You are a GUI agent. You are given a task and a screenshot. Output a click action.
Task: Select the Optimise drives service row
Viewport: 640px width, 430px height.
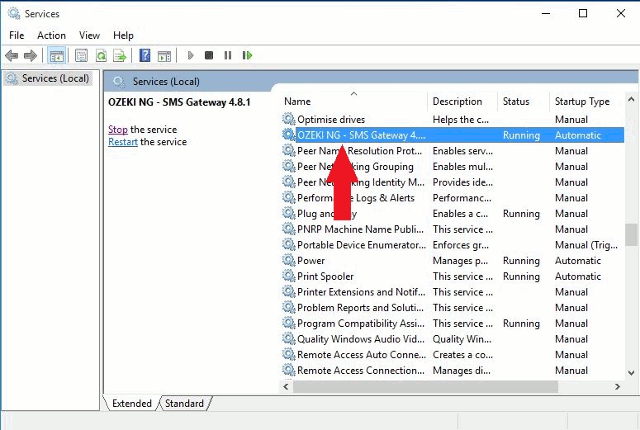coord(452,119)
